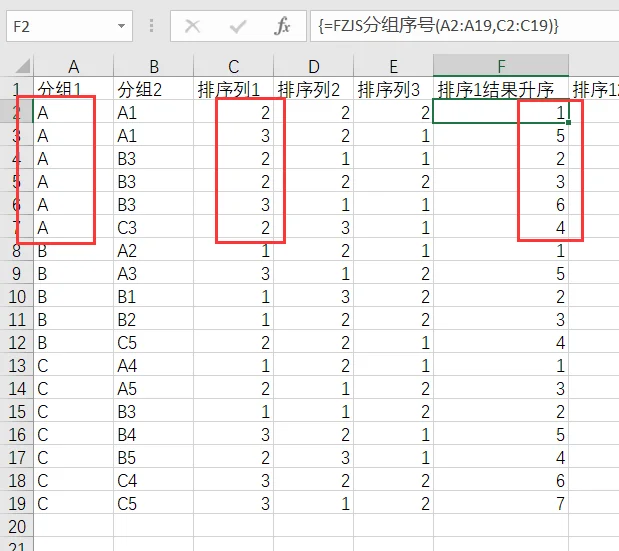The width and height of the screenshot is (619, 551).
Task: Click cell B12 containing C5
Action: click(154, 343)
